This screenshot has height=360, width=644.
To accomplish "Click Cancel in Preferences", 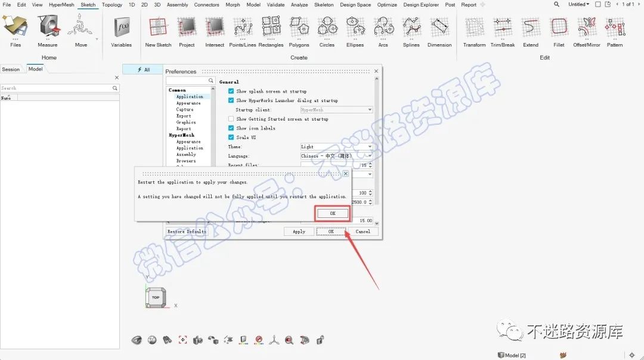I will click(363, 232).
